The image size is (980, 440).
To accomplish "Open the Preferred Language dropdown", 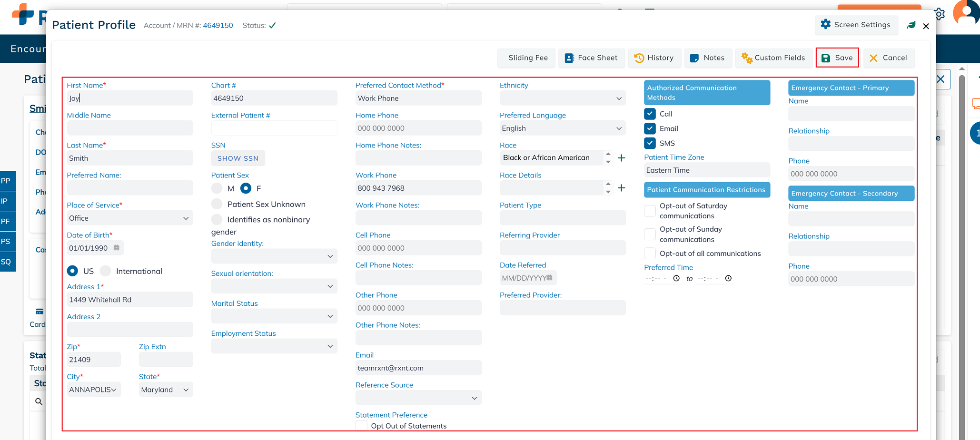I will click(x=563, y=128).
